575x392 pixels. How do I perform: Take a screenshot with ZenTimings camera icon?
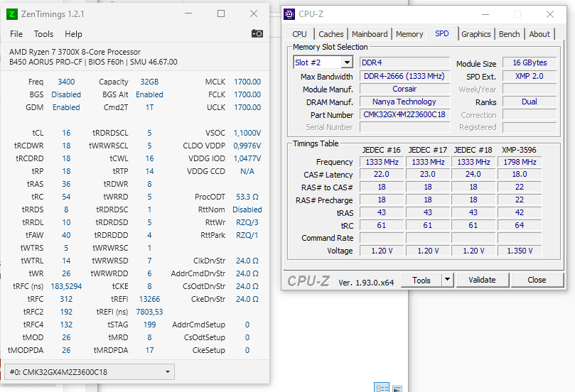point(257,33)
